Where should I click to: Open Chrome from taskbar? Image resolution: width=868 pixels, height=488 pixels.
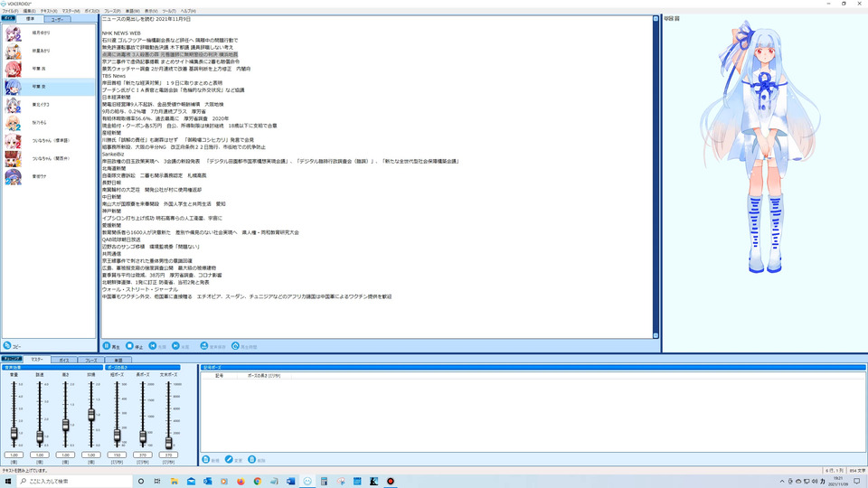[258, 482]
